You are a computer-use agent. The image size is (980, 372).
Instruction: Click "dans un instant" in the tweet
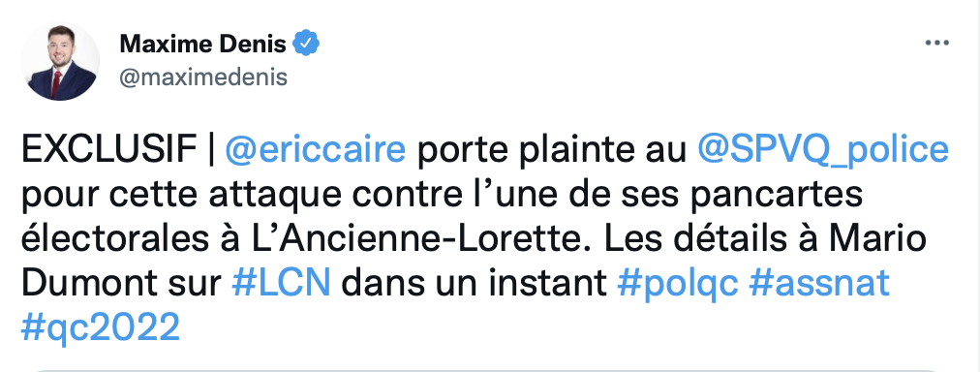click(474, 283)
